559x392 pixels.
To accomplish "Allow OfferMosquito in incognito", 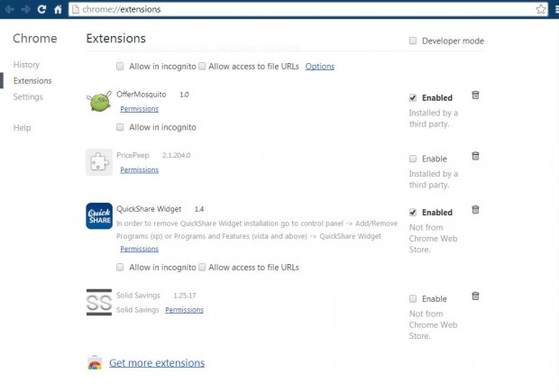I will (120, 127).
